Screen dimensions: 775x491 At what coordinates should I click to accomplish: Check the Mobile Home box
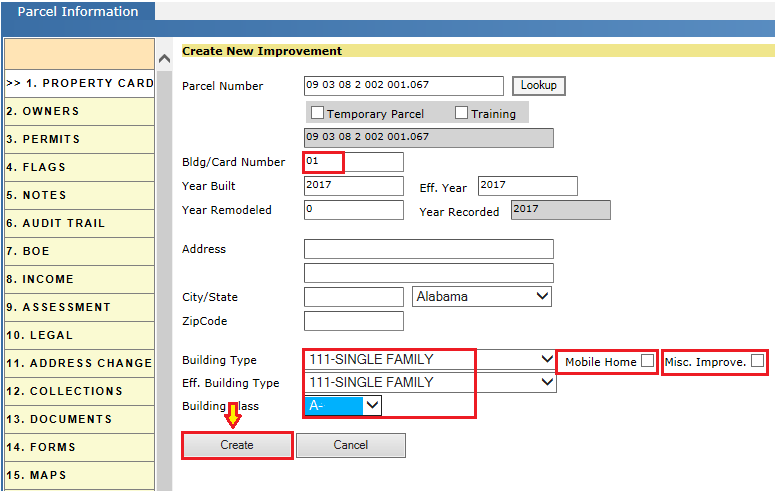tap(648, 360)
